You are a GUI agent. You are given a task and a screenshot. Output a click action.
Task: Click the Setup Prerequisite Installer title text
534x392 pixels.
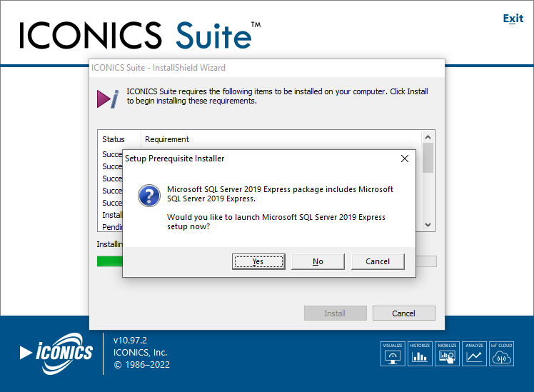pyautogui.click(x=175, y=159)
